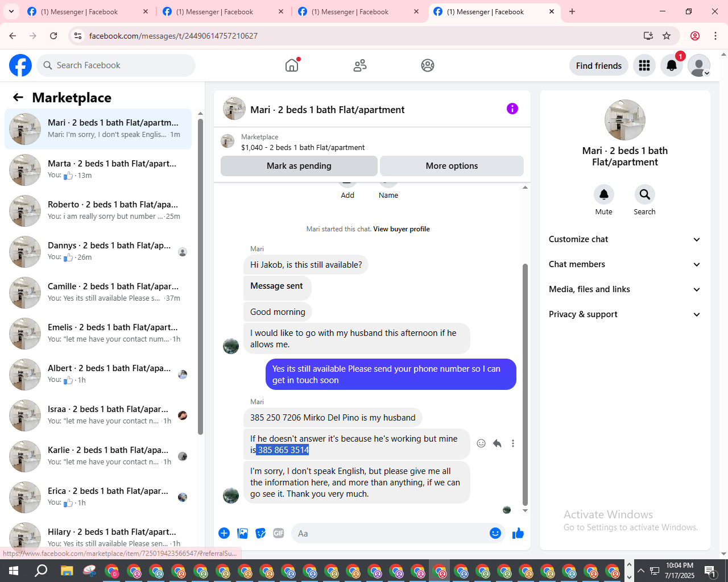Open the $1,040 Marketplace listing link

(x=303, y=147)
